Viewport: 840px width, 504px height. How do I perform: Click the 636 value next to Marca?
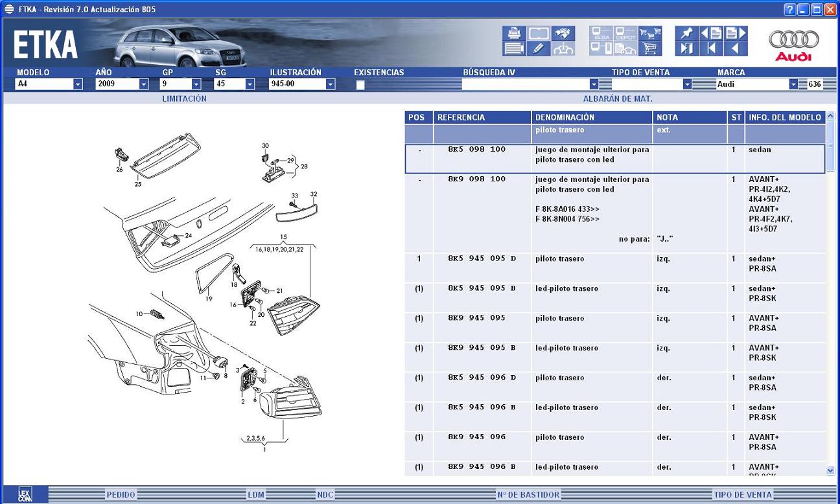815,84
